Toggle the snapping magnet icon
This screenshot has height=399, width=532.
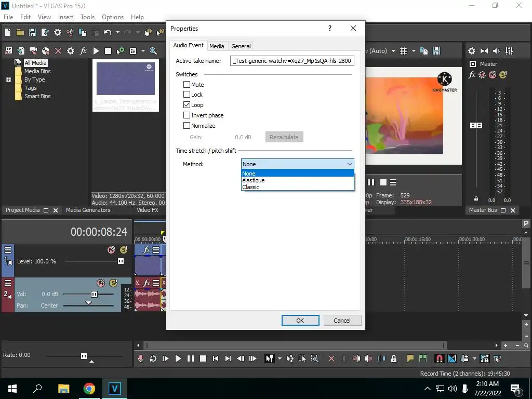click(x=439, y=358)
